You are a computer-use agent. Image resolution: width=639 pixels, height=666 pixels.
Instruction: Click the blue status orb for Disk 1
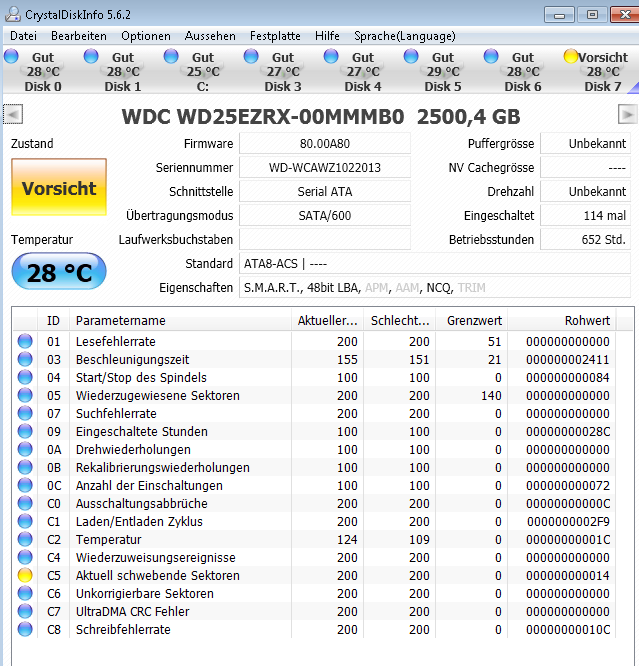91,56
